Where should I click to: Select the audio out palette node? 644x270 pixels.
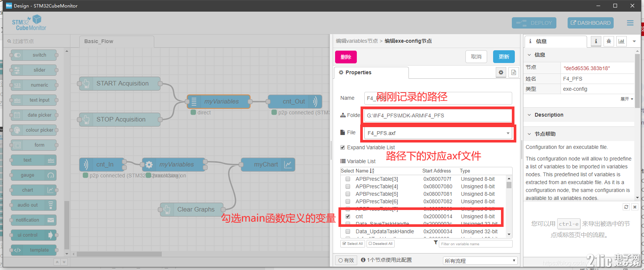[34, 205]
